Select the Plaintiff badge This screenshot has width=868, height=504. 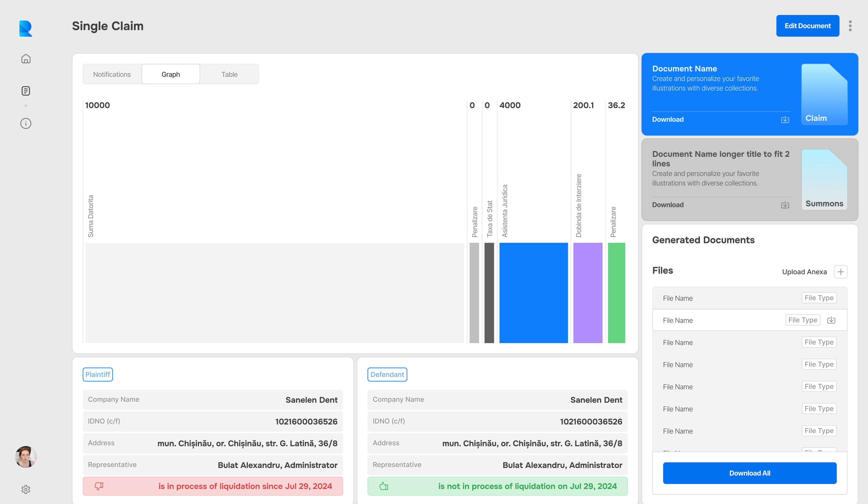(x=97, y=374)
